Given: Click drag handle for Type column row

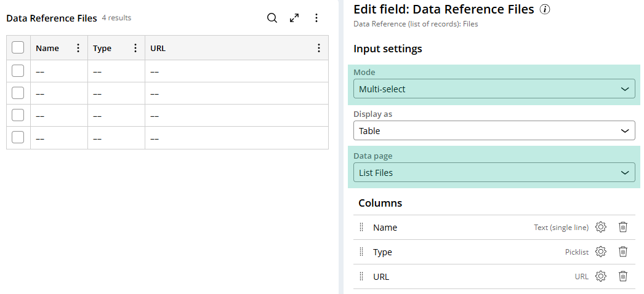Looking at the screenshot, I should (361, 252).
